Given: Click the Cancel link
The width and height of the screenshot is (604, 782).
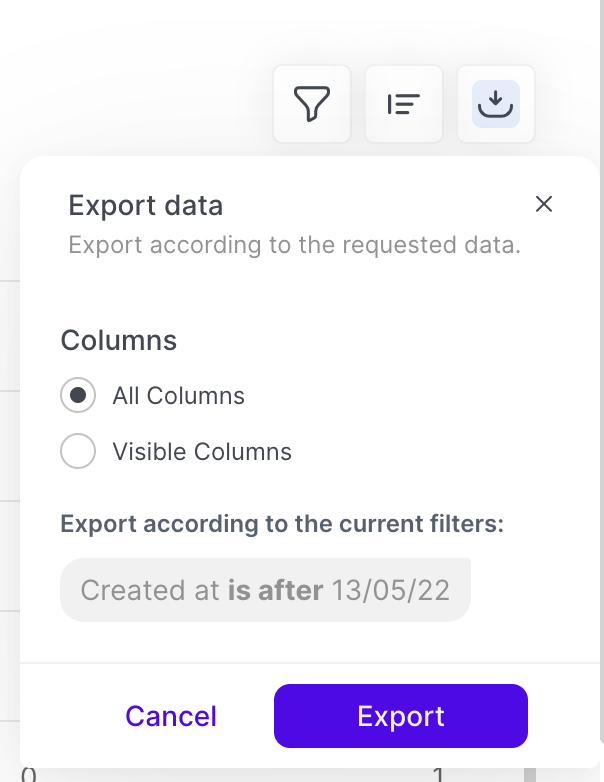Looking at the screenshot, I should click(171, 716).
